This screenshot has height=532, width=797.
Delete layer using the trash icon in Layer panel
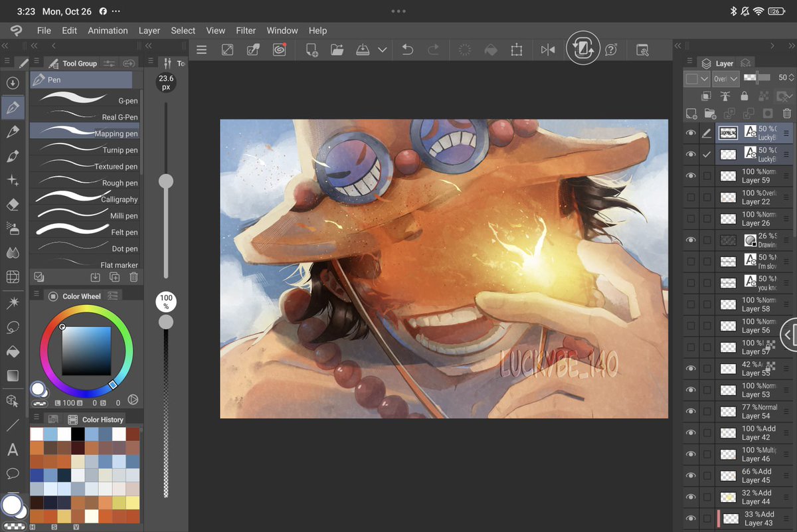tap(787, 114)
